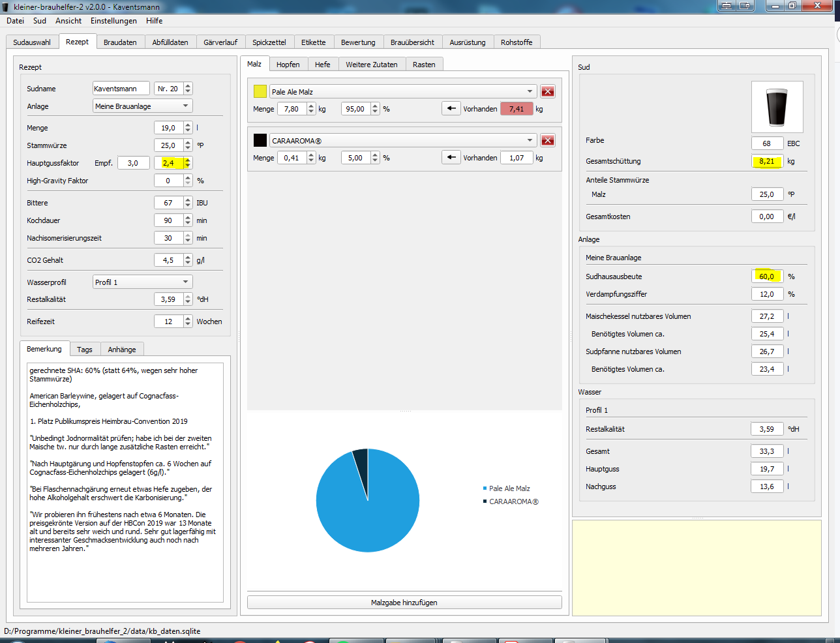Click Malzgabe hinzufügen button
The height and width of the screenshot is (643, 840).
404,603
